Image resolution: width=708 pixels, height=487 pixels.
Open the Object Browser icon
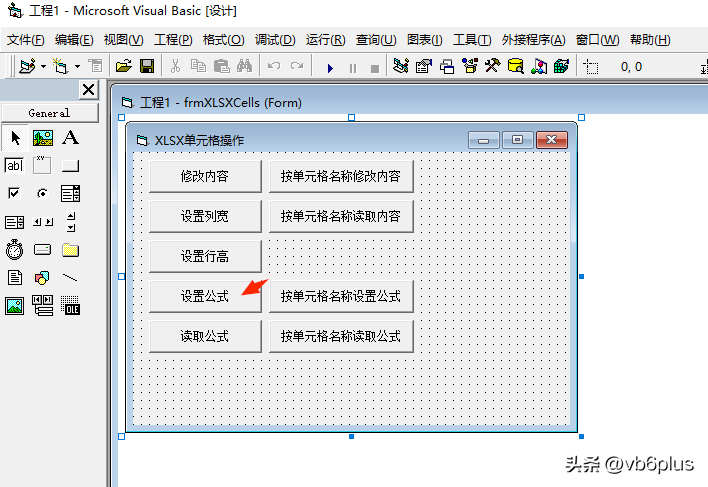click(x=470, y=67)
